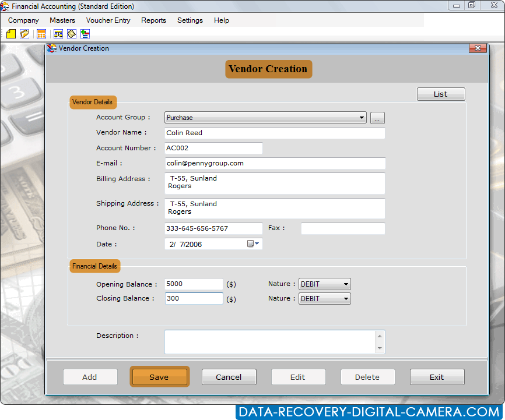
Task: Open the Opening Balance Nature dropdown
Action: [x=346, y=284]
